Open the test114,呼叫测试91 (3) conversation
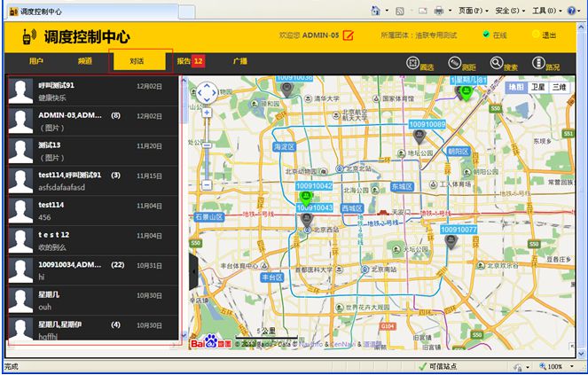The width and height of the screenshot is (588, 375). [x=92, y=181]
